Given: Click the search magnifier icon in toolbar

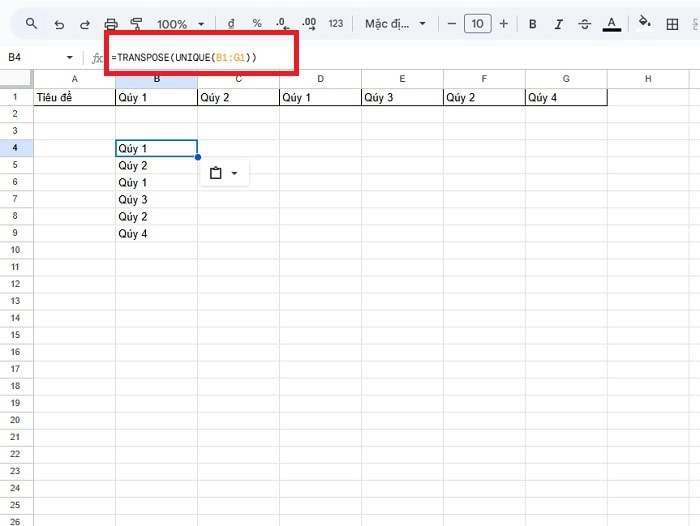Looking at the screenshot, I should (31, 23).
